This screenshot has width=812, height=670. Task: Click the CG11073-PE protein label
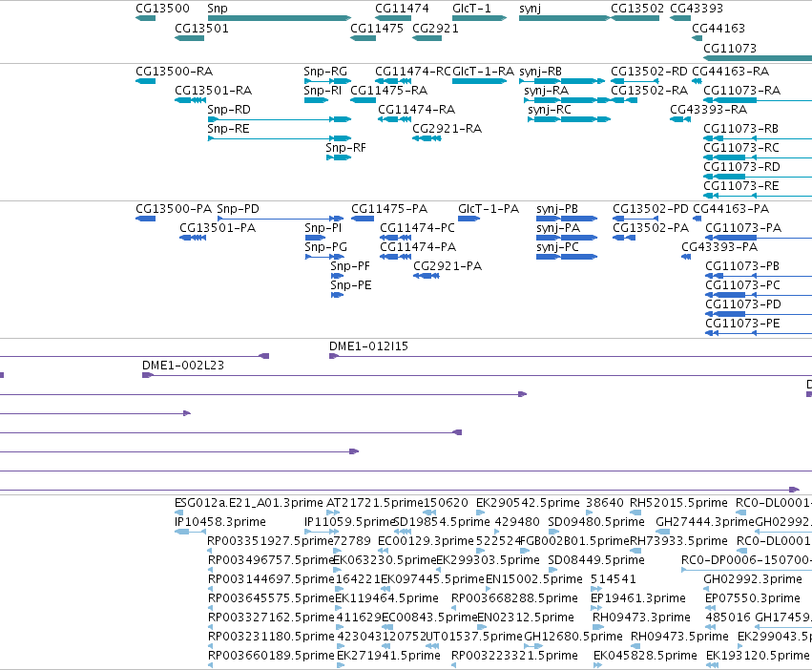point(742,324)
